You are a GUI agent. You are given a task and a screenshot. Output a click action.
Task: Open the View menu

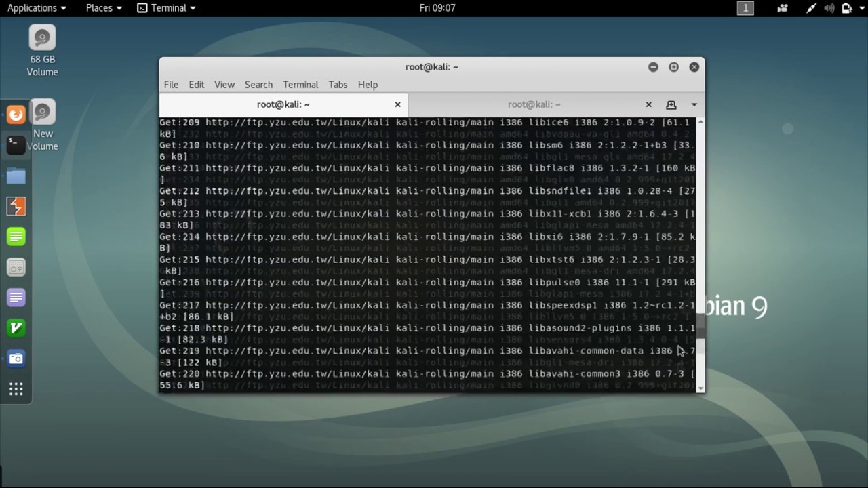pyautogui.click(x=224, y=85)
